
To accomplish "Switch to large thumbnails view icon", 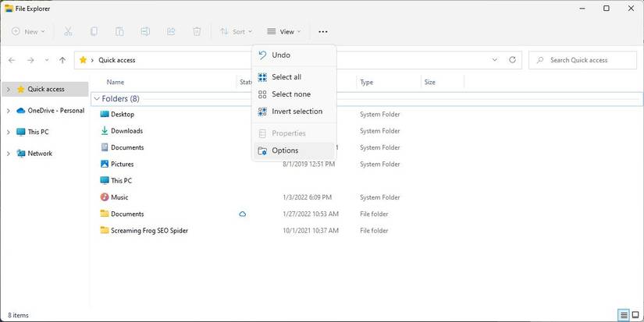I will click(x=635, y=315).
